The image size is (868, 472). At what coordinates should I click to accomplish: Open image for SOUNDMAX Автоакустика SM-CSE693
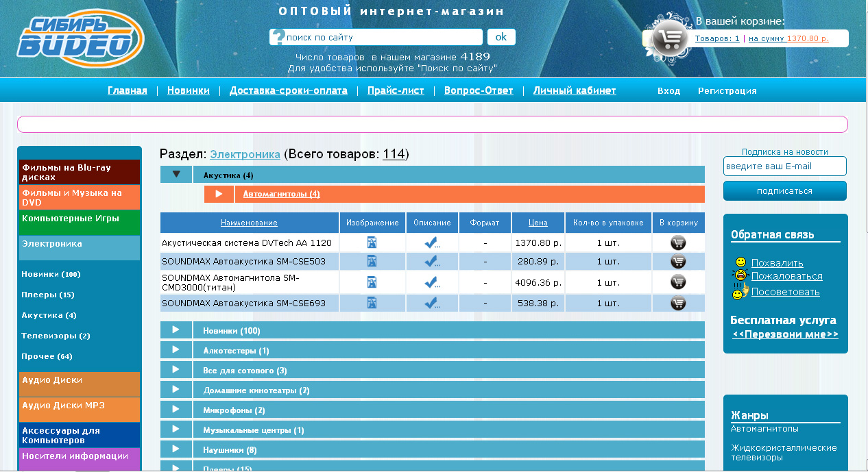pyautogui.click(x=372, y=303)
